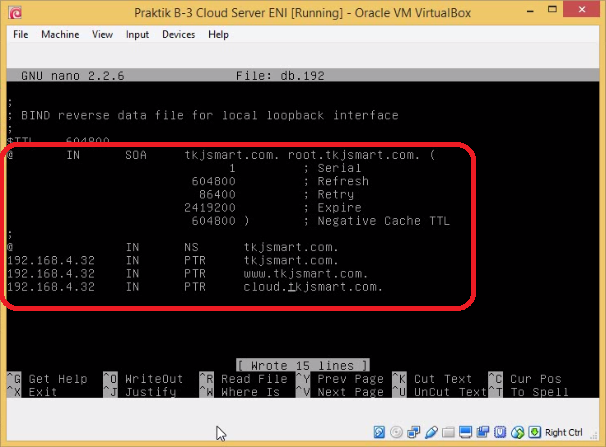Click the ^X Exit shortcut
Image resolution: width=606 pixels, height=447 pixels.
pos(32,392)
